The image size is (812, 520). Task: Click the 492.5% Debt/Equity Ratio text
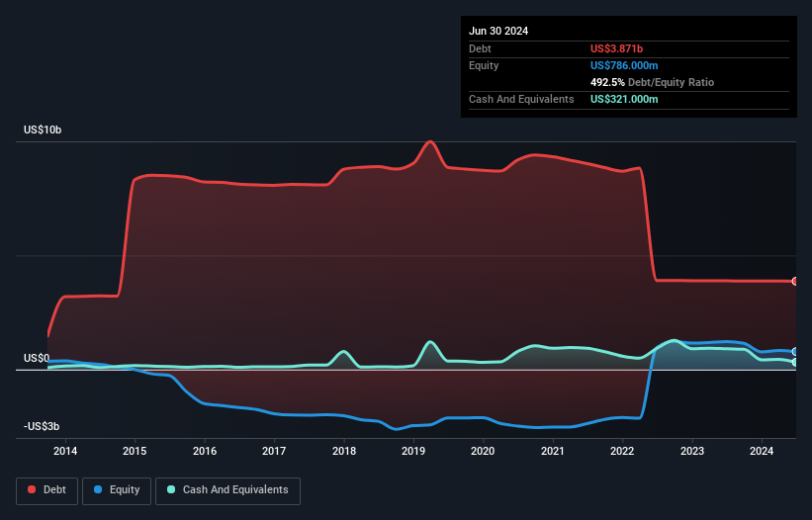coord(652,82)
